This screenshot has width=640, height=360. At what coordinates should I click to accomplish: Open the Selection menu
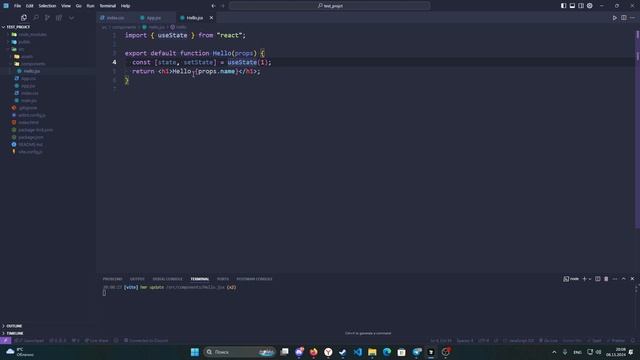[47, 6]
